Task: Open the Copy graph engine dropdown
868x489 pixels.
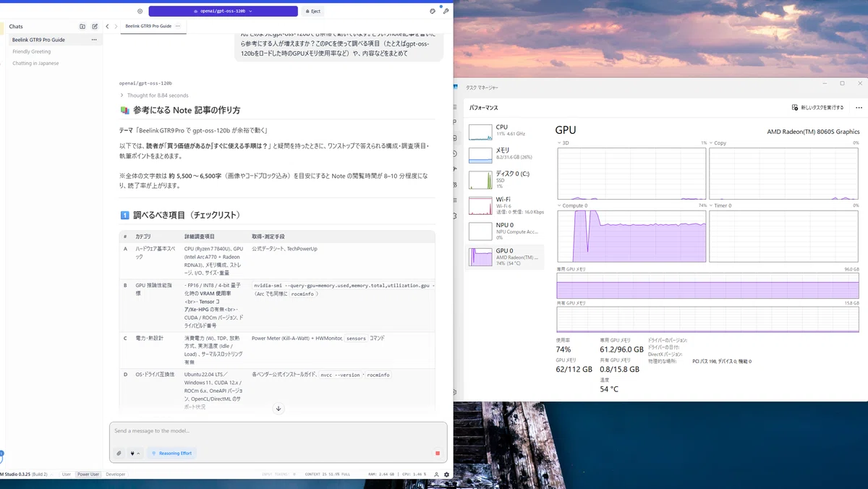Action: (718, 143)
